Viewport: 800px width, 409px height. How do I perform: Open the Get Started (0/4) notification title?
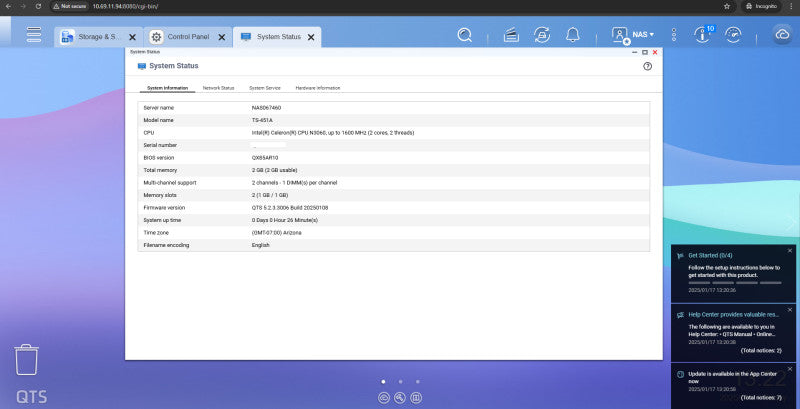click(x=711, y=255)
